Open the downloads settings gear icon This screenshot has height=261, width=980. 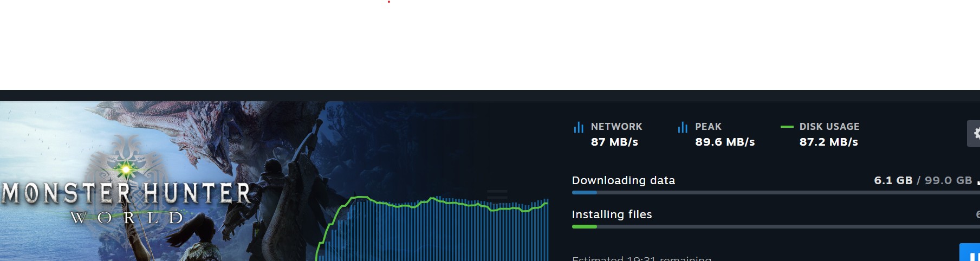(x=973, y=133)
